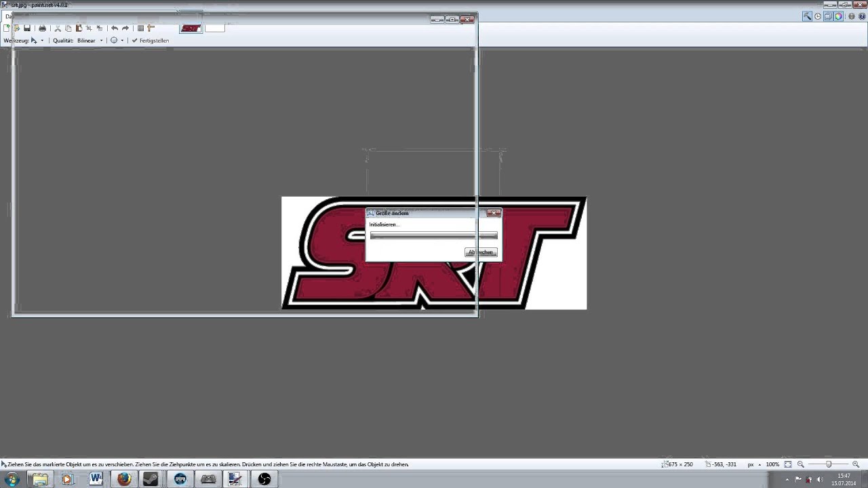The image size is (868, 488).
Task: Toggle the Layers window icon
Action: click(x=828, y=16)
